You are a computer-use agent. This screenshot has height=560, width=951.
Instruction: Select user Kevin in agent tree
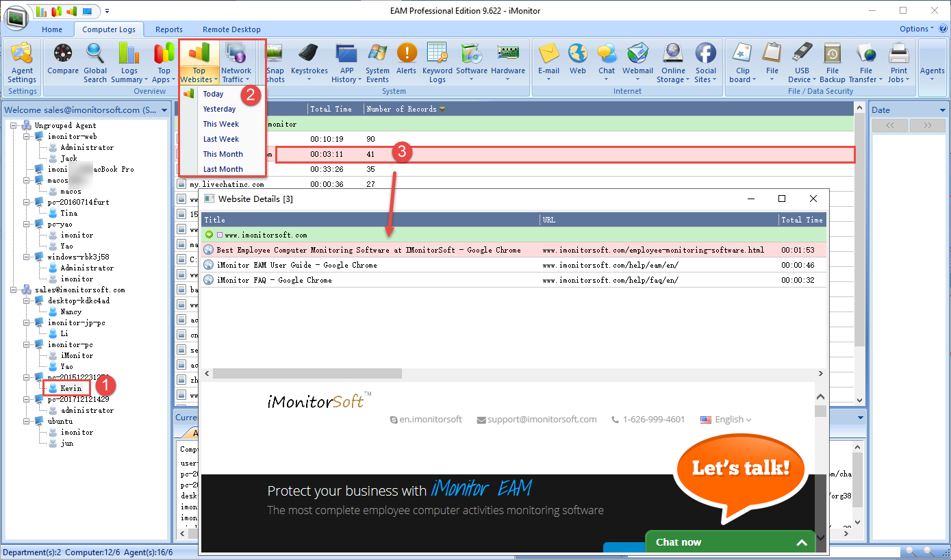(x=71, y=388)
